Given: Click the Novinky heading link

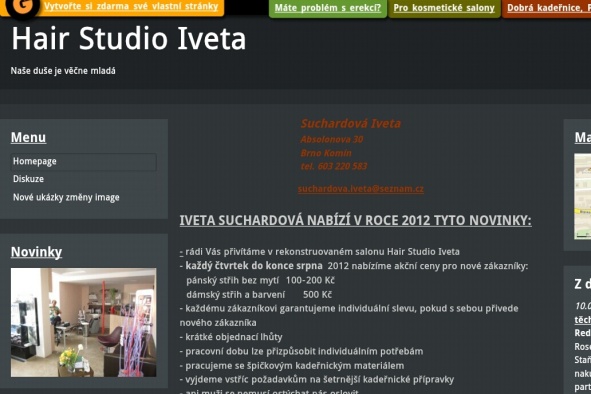Looking at the screenshot, I should click(36, 252).
